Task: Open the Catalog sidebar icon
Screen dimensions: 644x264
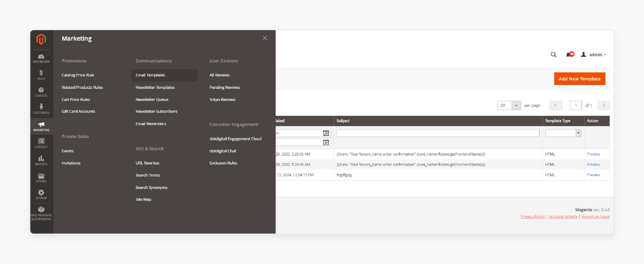Action: 41,92
